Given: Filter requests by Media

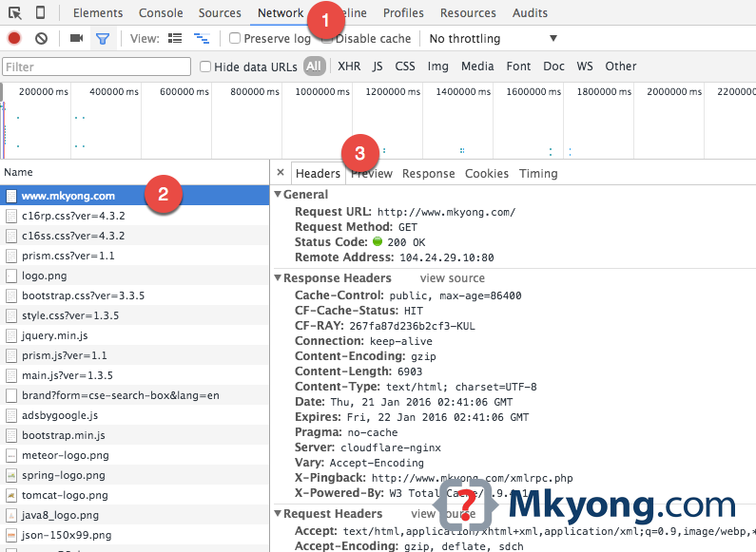Looking at the screenshot, I should 477,66.
